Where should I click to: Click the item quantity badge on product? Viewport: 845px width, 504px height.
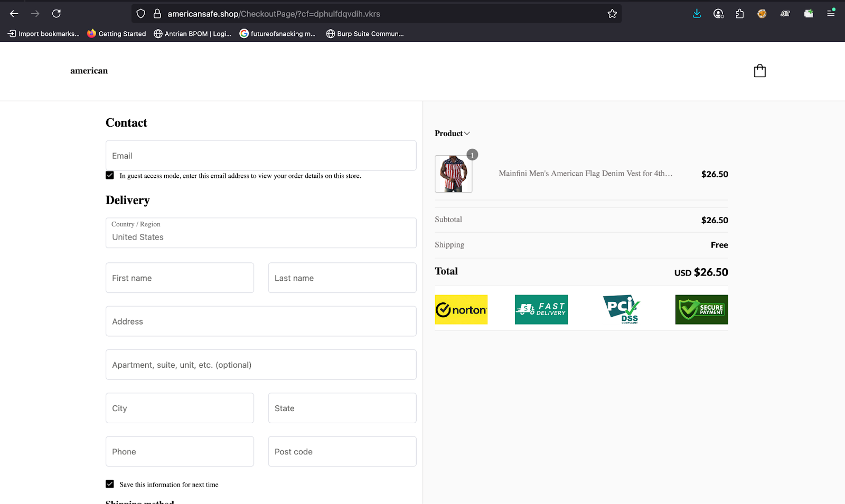[x=472, y=155]
